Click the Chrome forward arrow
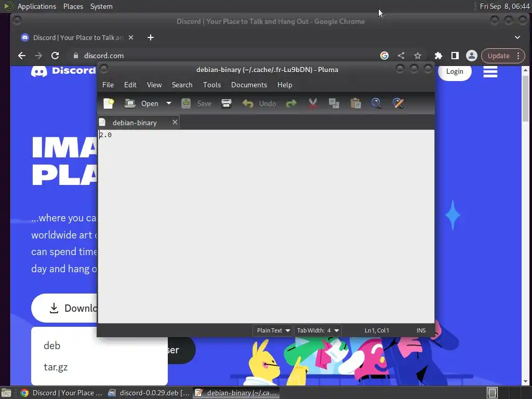 38,56
